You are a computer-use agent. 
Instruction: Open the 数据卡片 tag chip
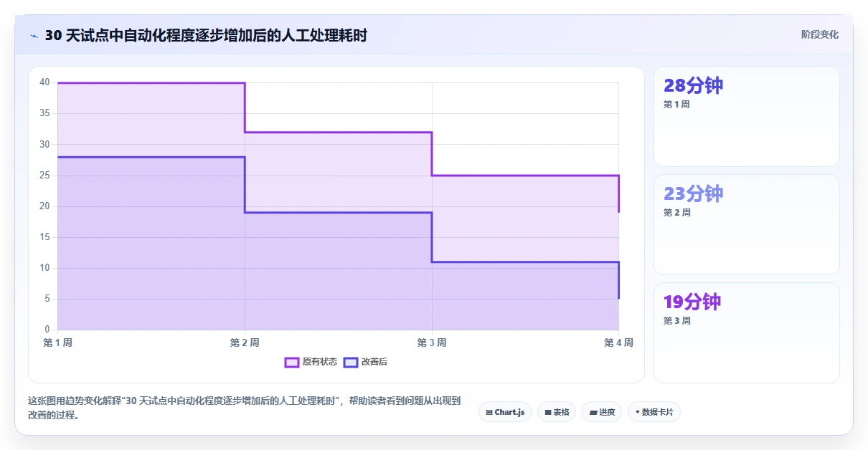[654, 412]
